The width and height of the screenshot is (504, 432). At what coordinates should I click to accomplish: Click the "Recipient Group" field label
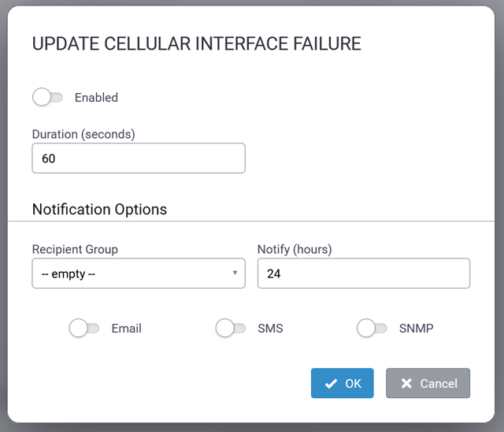75,249
